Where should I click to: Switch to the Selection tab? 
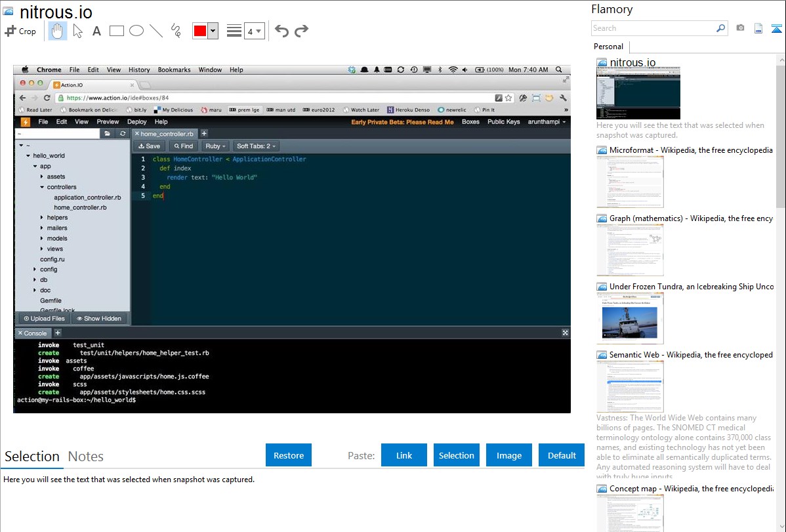pos(32,457)
